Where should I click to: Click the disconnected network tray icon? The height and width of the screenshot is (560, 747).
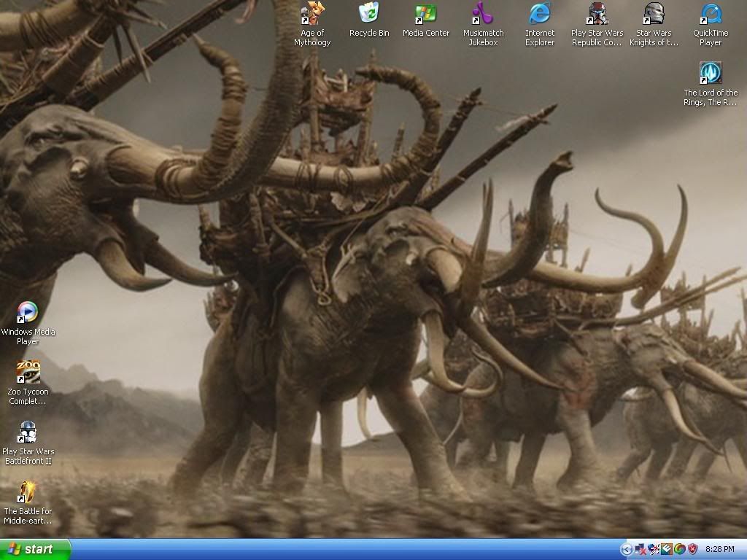click(x=640, y=550)
